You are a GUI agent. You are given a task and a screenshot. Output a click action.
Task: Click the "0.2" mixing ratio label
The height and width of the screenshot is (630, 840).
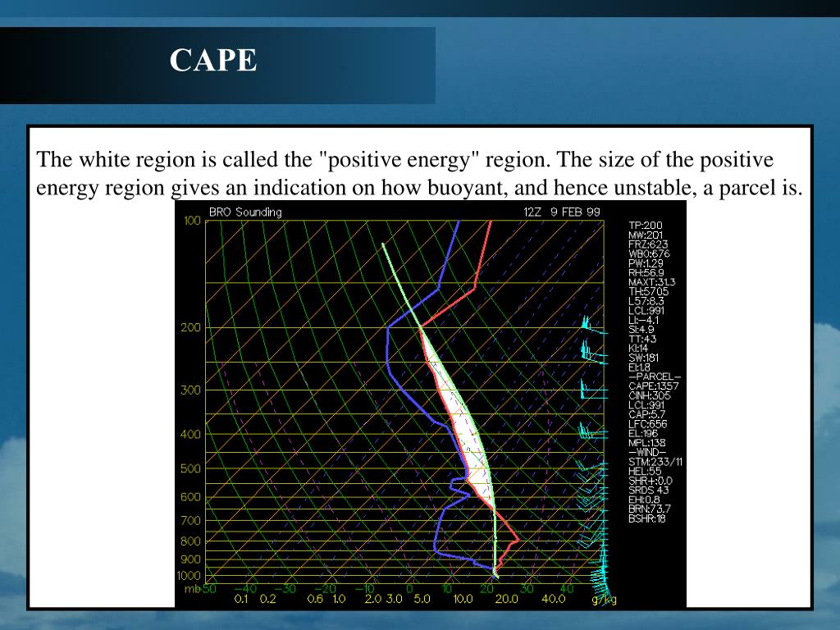[x=268, y=599]
